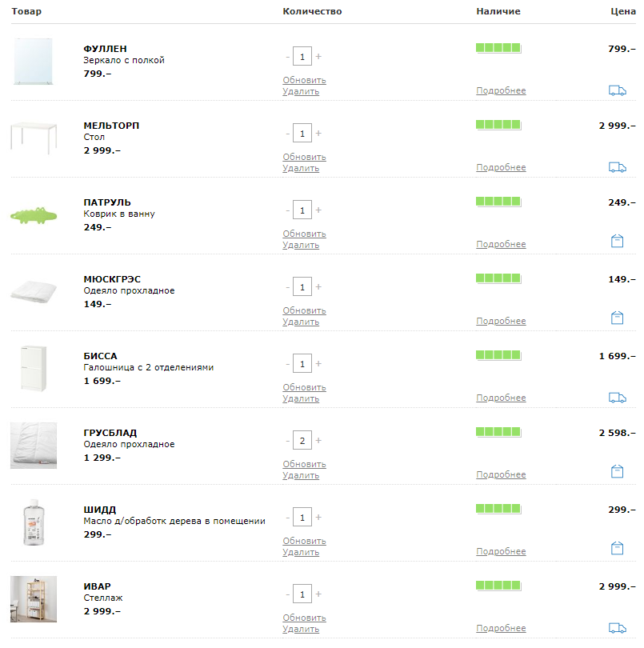This screenshot has width=644, height=648.
Task: Click the package box icon for ШИДД
Action: pyautogui.click(x=617, y=548)
